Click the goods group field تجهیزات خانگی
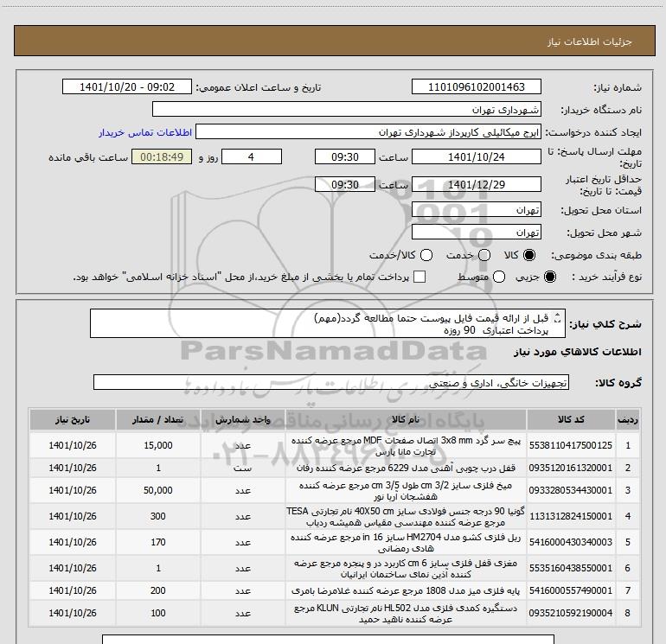Image resolution: width=666 pixels, height=644 pixels. click(x=331, y=382)
